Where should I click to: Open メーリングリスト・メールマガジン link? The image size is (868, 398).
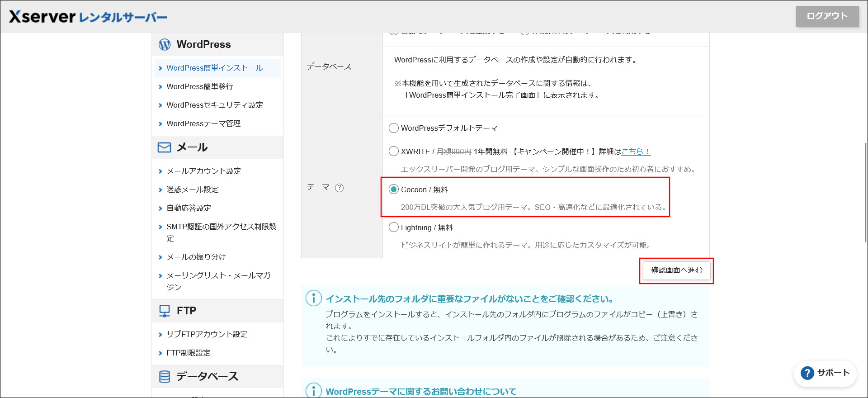click(219, 281)
